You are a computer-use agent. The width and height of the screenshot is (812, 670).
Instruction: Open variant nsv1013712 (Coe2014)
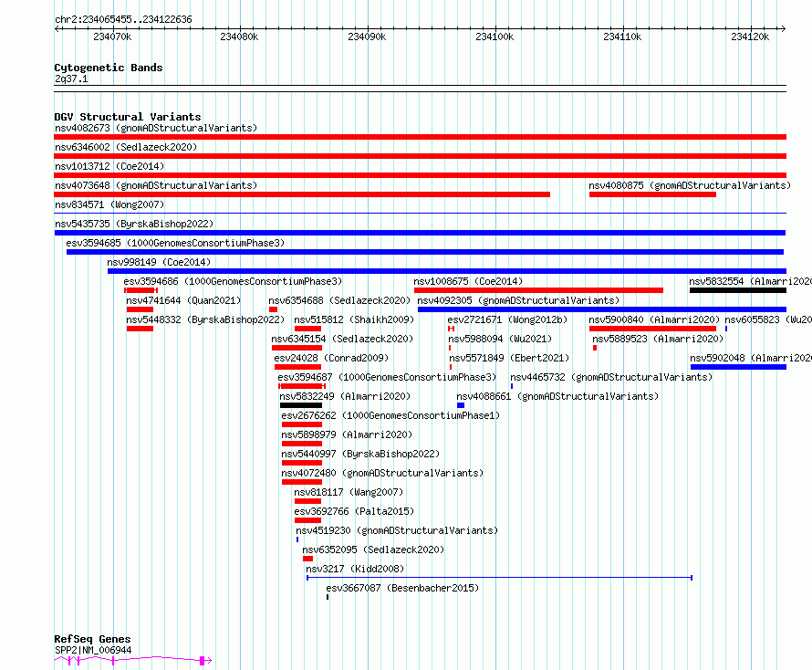pyautogui.click(x=109, y=166)
